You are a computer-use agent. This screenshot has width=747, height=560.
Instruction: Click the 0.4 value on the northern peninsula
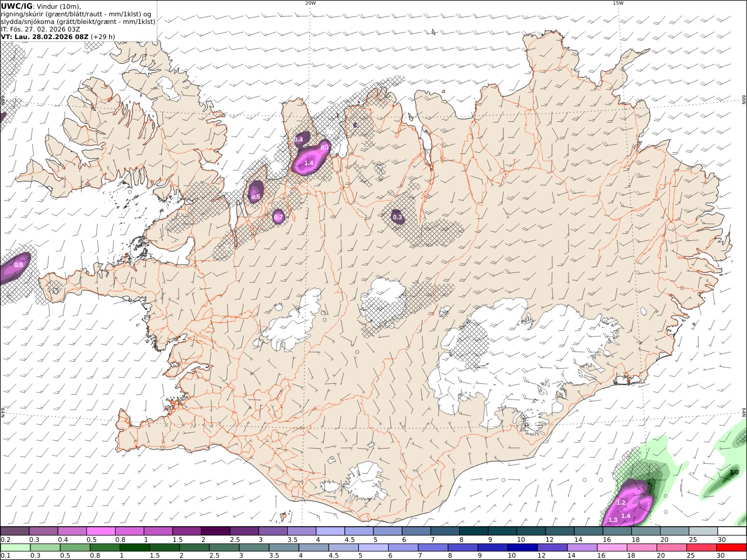tap(298, 140)
